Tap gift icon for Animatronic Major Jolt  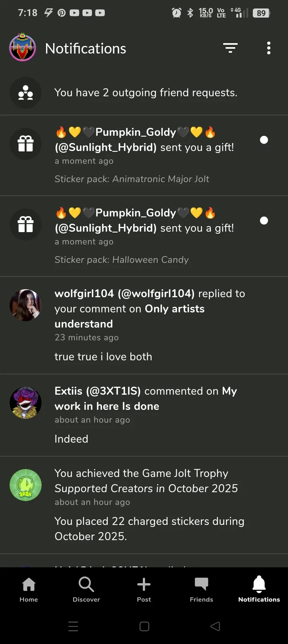click(x=26, y=144)
